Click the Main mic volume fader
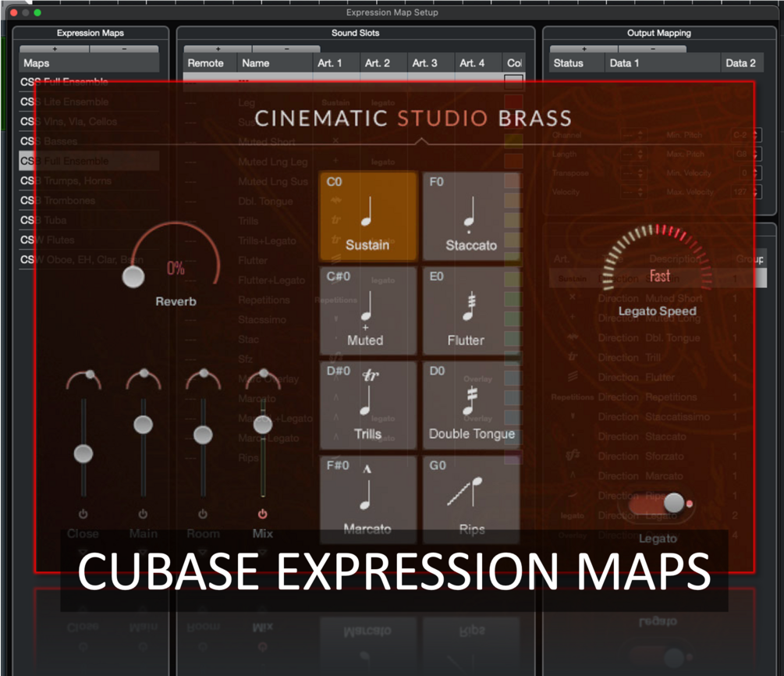 [144, 425]
